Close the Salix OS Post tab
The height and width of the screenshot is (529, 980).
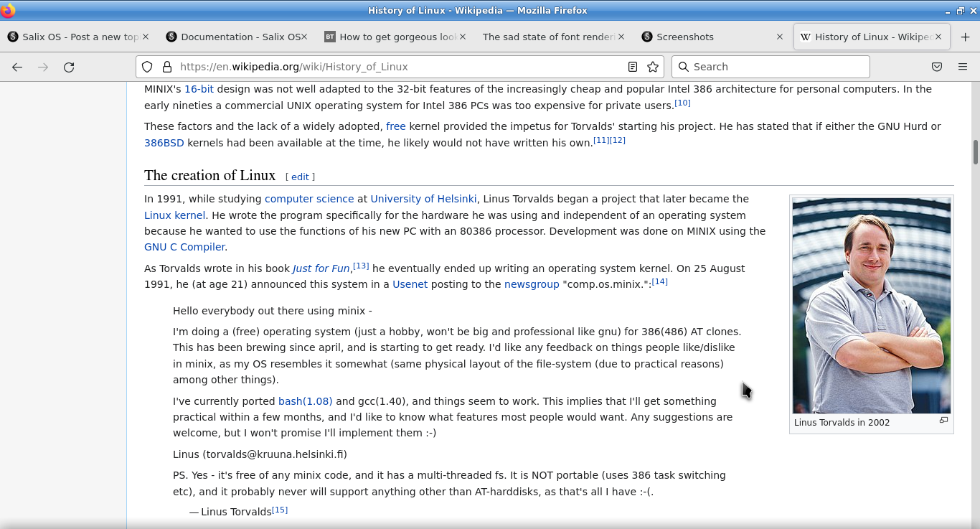[x=146, y=37]
